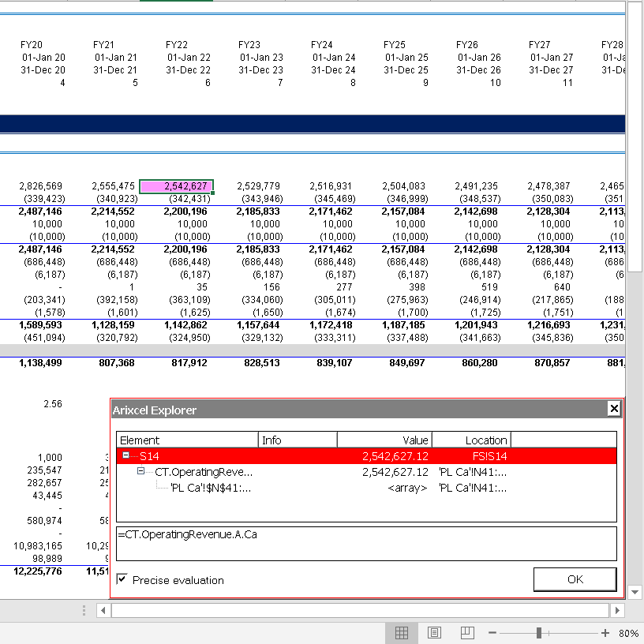644x644 pixels.
Task: Click the formula box =CT.OperatingRevenue.A.Ca
Action: [366, 544]
